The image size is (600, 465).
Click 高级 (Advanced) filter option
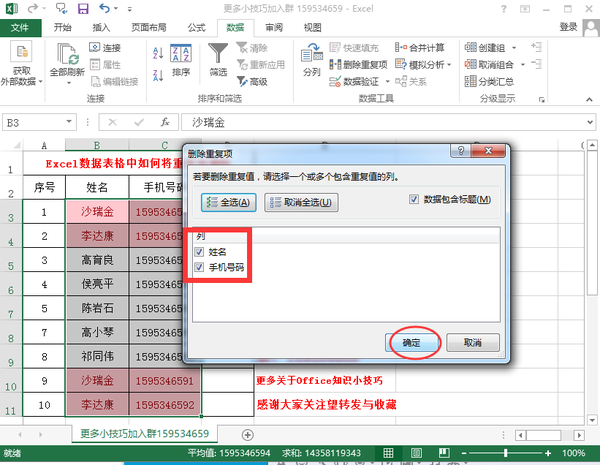tap(252, 81)
